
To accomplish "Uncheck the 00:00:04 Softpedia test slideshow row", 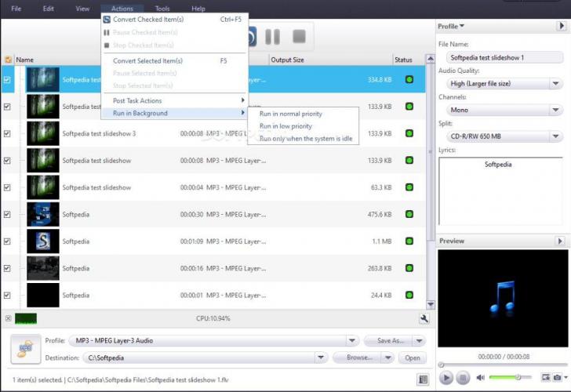I will [x=7, y=187].
